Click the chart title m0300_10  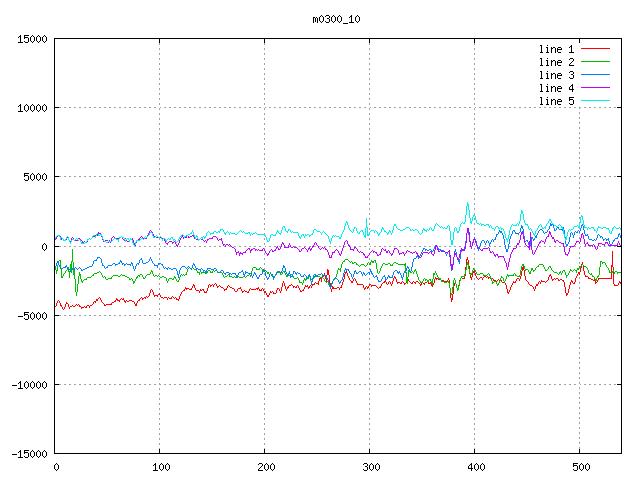338,18
